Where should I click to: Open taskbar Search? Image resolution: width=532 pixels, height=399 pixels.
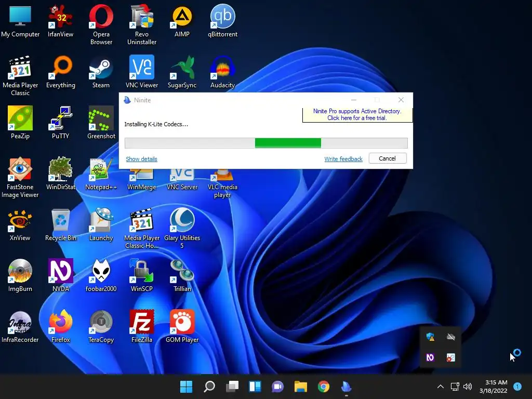tap(209, 387)
